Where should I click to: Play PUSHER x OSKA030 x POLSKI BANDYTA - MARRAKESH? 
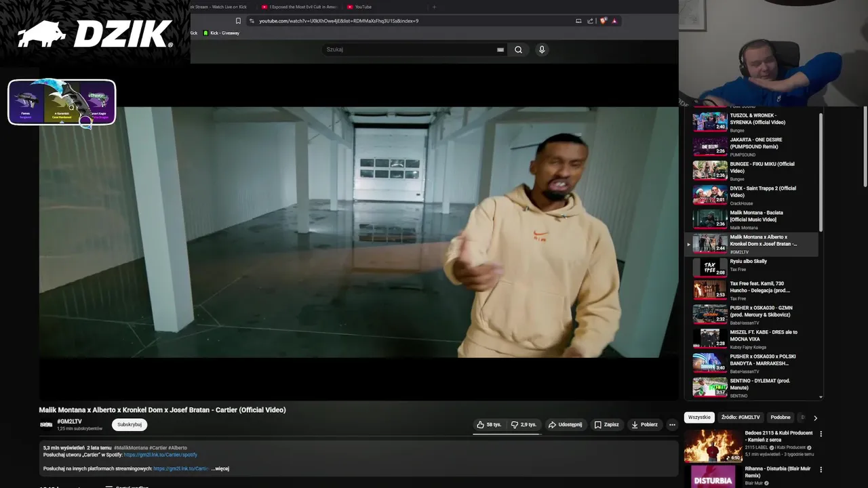755,363
